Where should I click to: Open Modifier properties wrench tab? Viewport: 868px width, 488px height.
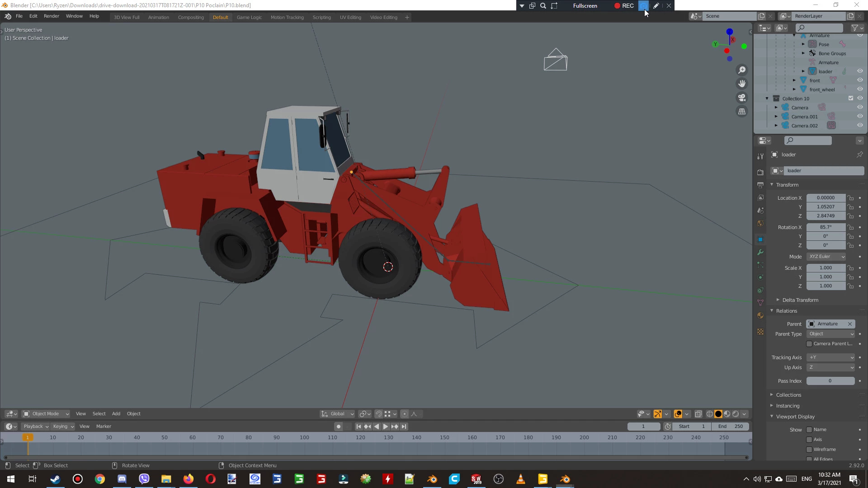760,252
